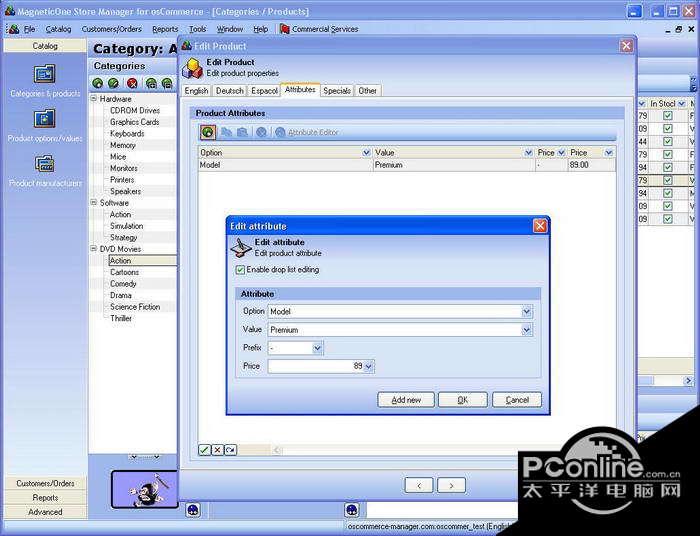Collapse the Software category tree node

(94, 202)
